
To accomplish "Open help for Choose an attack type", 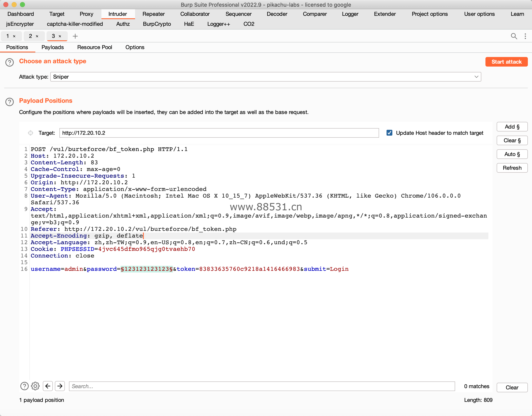I will [x=10, y=62].
